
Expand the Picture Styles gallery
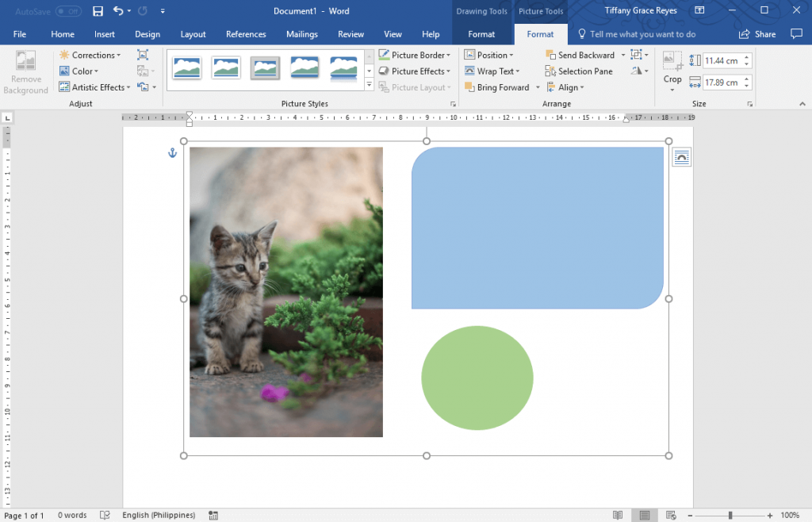(x=369, y=85)
